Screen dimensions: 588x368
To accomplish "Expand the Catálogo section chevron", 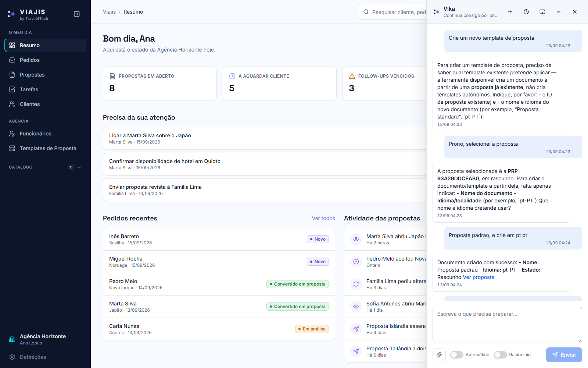I will coord(79,167).
